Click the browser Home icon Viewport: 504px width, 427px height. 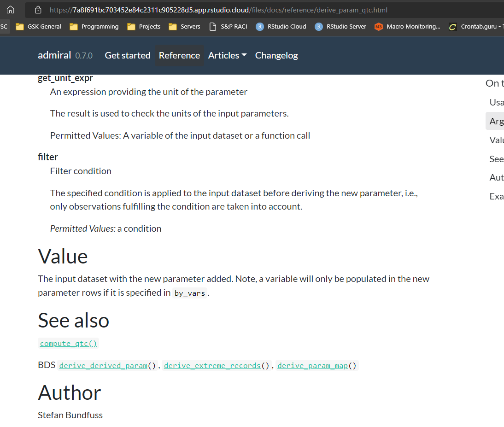click(x=10, y=10)
